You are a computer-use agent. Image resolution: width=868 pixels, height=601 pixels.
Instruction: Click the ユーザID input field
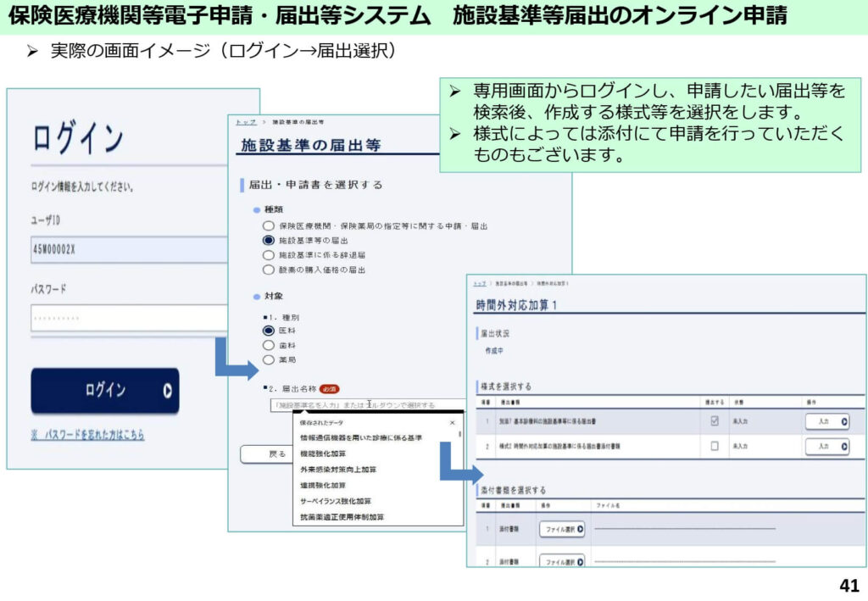pyautogui.click(x=127, y=249)
